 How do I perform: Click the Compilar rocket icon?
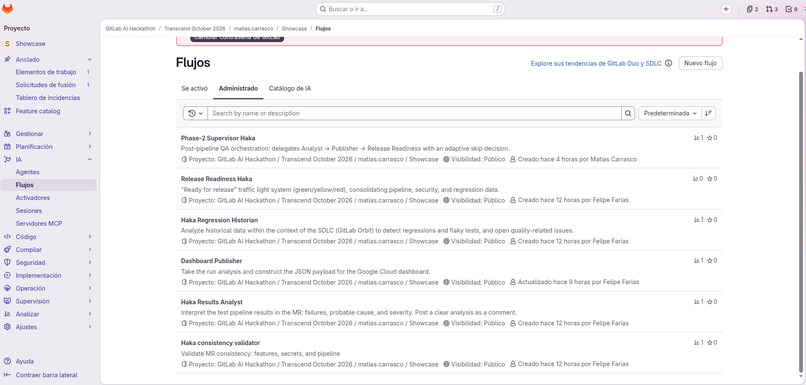[x=7, y=249]
